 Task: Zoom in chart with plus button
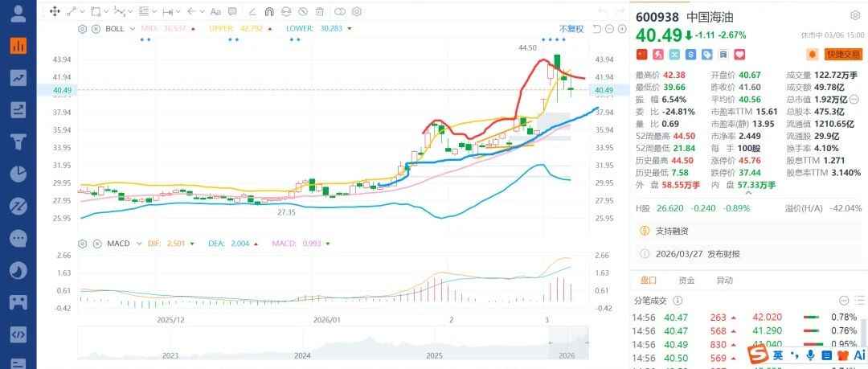(621, 29)
